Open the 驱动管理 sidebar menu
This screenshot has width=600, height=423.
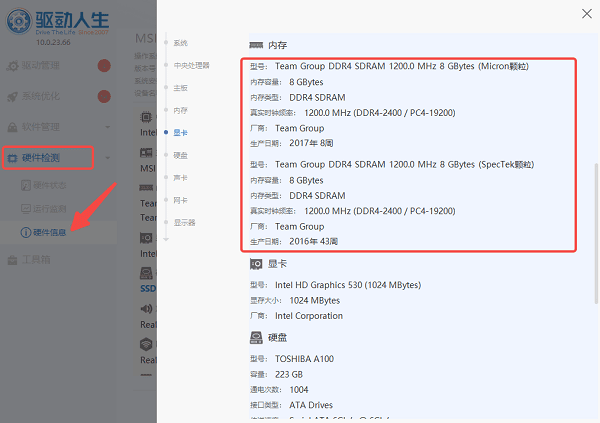point(40,66)
